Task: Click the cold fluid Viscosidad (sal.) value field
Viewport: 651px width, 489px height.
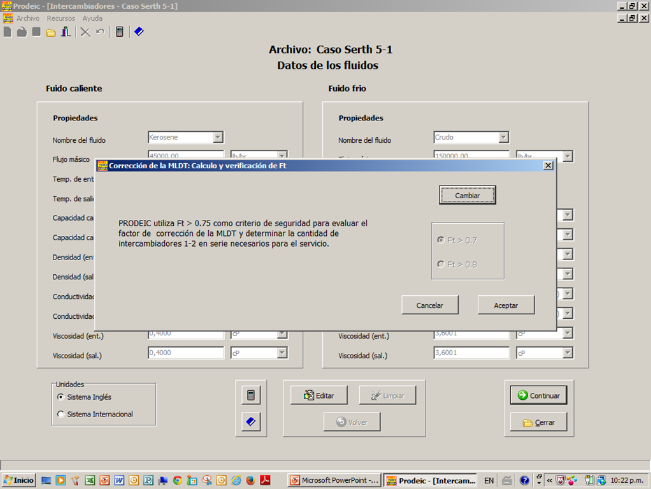Action: pos(472,352)
